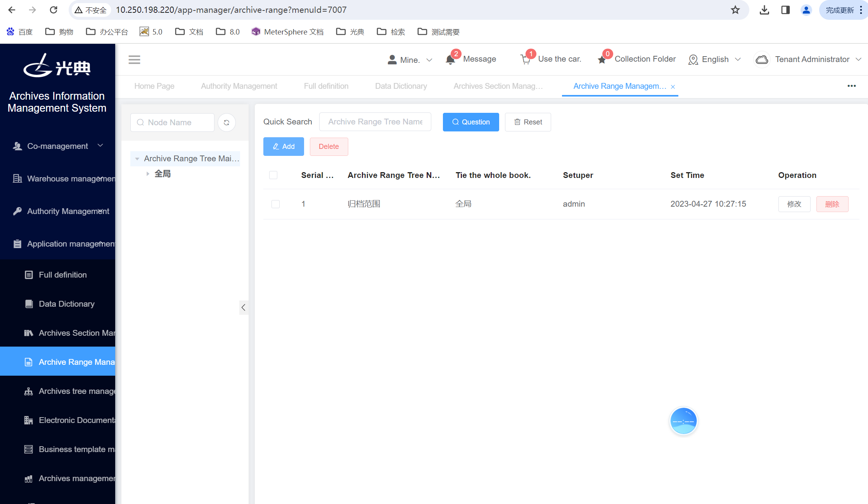868x504 pixels.
Task: Open the Message bell notifications
Action: [x=450, y=59]
